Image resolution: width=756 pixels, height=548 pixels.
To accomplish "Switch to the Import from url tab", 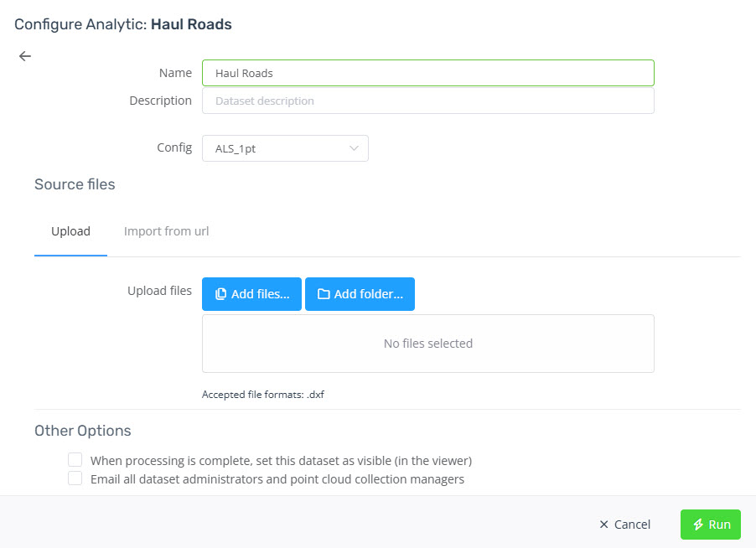I will click(x=166, y=230).
